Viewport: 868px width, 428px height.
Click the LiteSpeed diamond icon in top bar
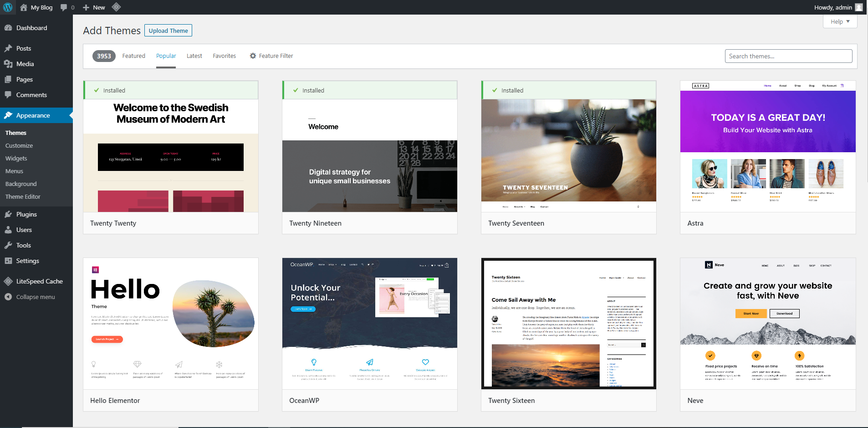point(116,7)
